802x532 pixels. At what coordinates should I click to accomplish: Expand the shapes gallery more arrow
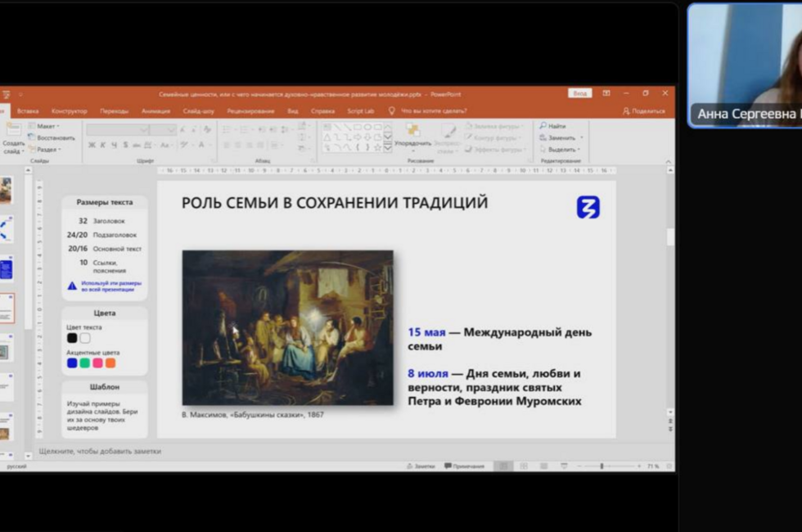388,148
